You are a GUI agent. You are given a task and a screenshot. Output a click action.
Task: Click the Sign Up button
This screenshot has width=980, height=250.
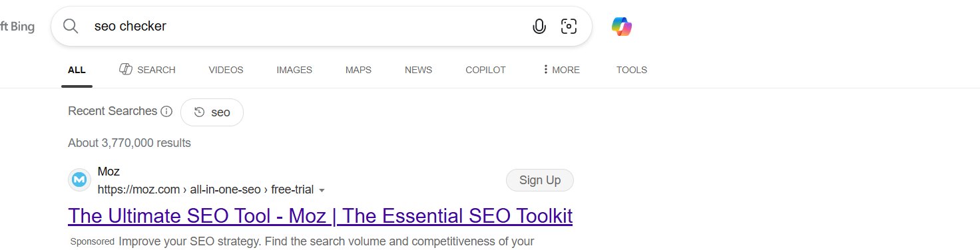click(540, 180)
